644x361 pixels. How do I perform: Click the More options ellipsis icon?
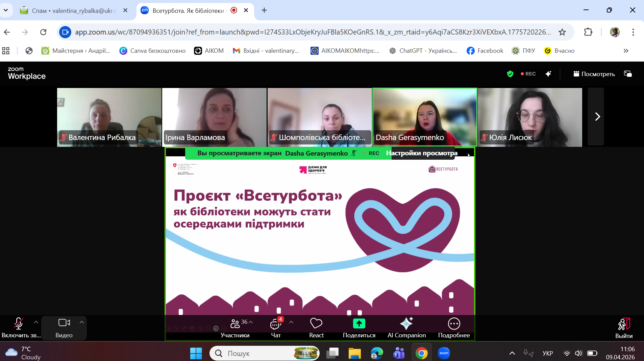coord(454,324)
